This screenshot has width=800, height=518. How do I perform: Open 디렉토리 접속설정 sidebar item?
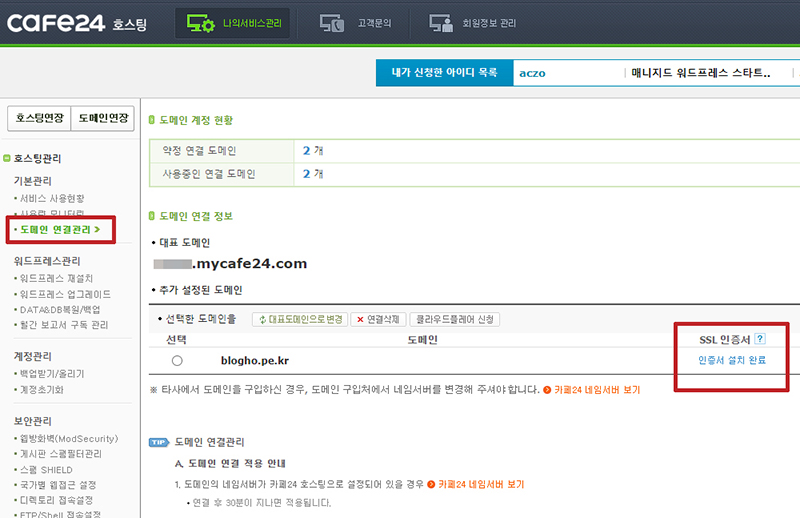(56, 500)
